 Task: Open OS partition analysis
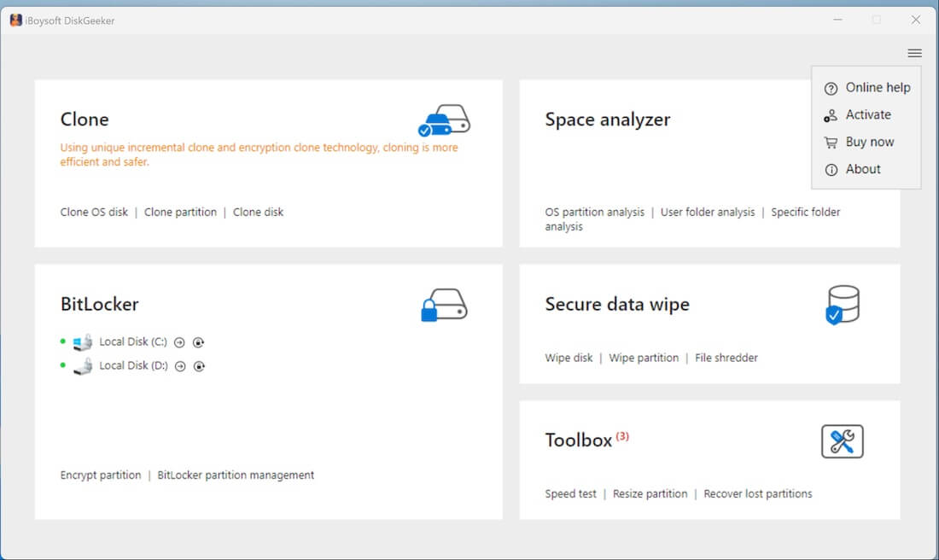coord(595,212)
